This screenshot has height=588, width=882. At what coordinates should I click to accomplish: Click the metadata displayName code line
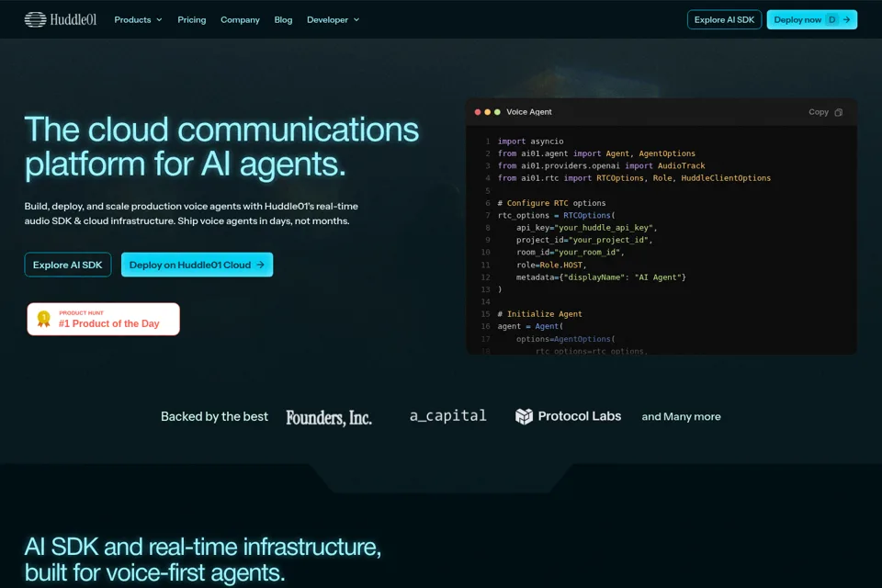[601, 277]
